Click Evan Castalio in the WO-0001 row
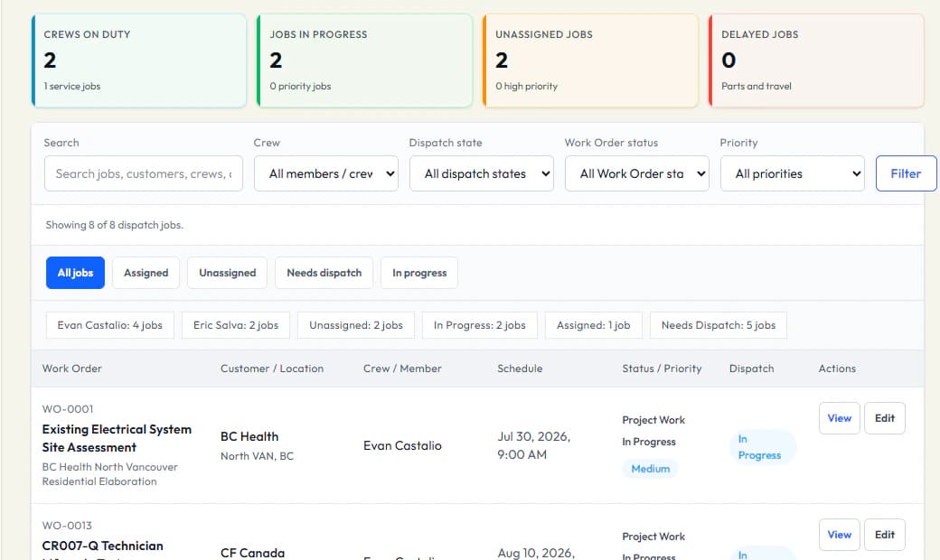The height and width of the screenshot is (560, 940). pyautogui.click(x=402, y=445)
